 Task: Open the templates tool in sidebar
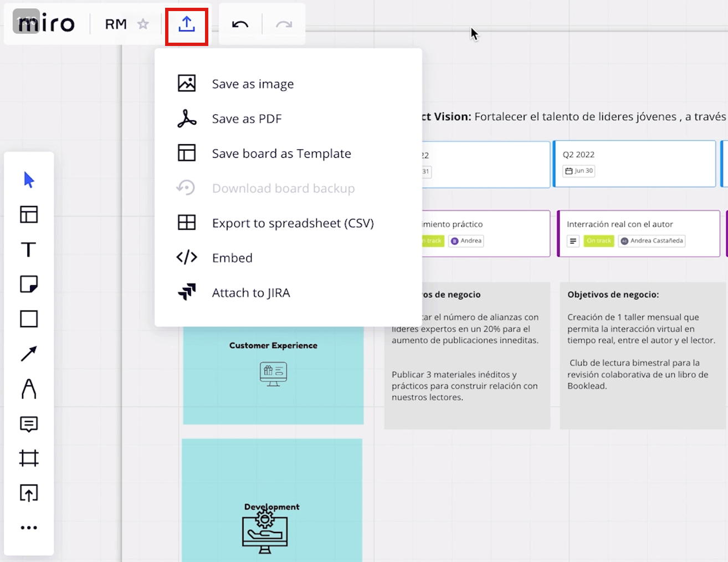pos(29,214)
